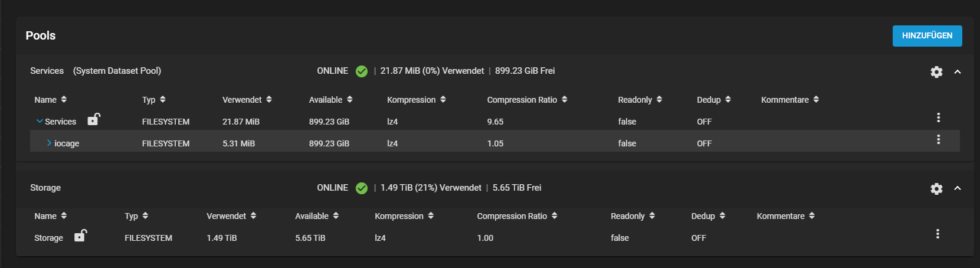The width and height of the screenshot is (980, 268).
Task: Click the unlock icon beside Services dataset
Action: click(x=94, y=120)
